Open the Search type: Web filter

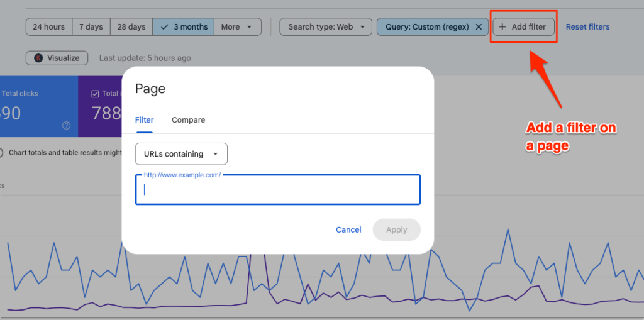tap(321, 27)
